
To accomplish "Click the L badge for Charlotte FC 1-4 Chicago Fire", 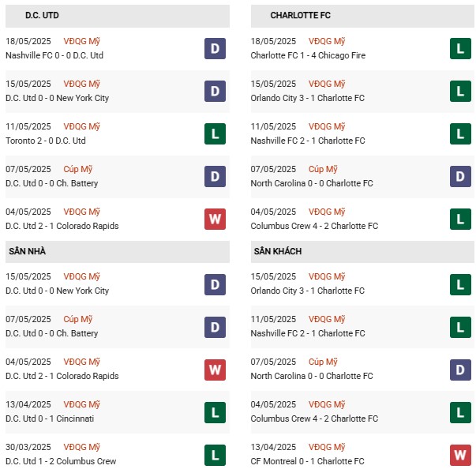I will click(x=460, y=49).
